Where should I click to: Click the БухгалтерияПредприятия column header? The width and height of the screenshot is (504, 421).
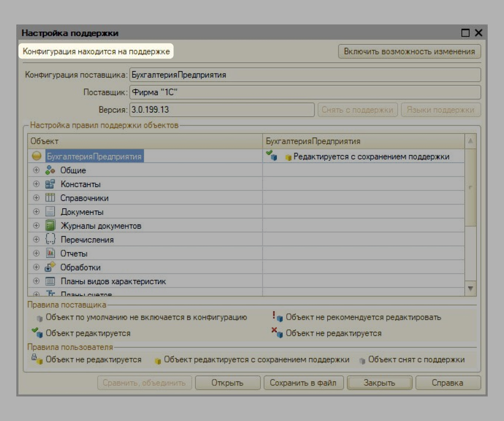364,141
